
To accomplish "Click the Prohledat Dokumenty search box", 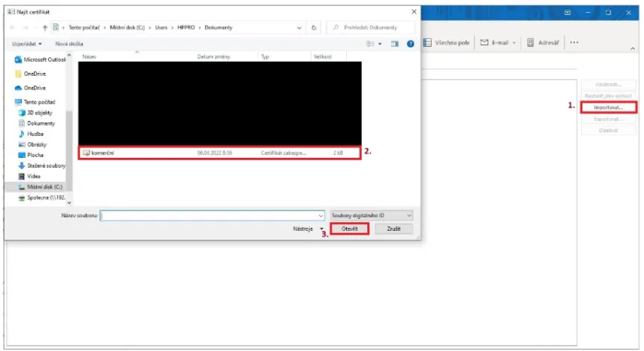I will [371, 28].
